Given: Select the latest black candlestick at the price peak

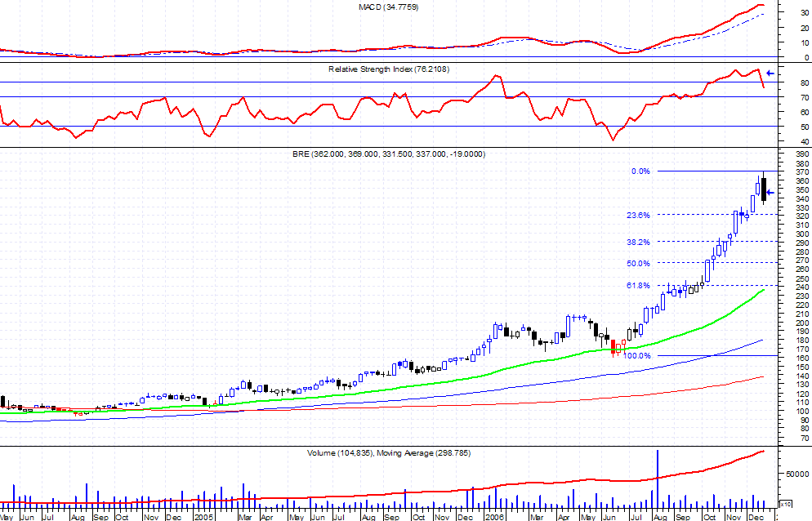Looking at the screenshot, I should click(763, 189).
